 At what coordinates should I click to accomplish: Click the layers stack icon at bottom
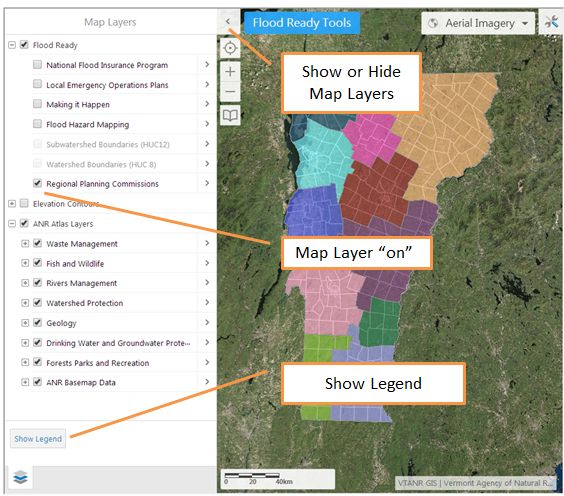20,477
